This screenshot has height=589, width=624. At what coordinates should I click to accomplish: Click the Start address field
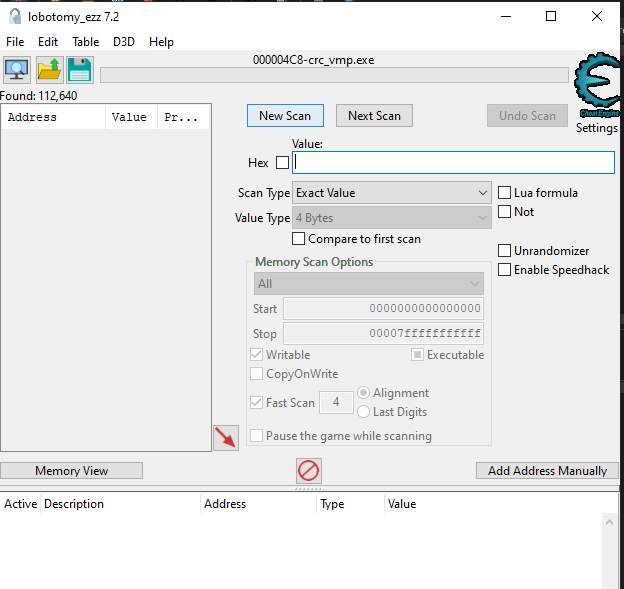pyautogui.click(x=384, y=308)
